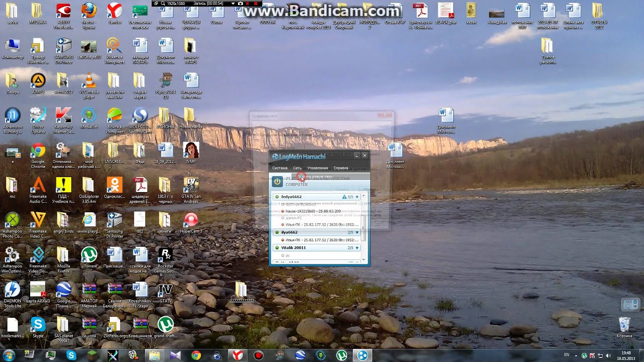Image resolution: width=644 pixels, height=362 pixels.
Task: Select the ilya6662 network header
Action: 317,233
